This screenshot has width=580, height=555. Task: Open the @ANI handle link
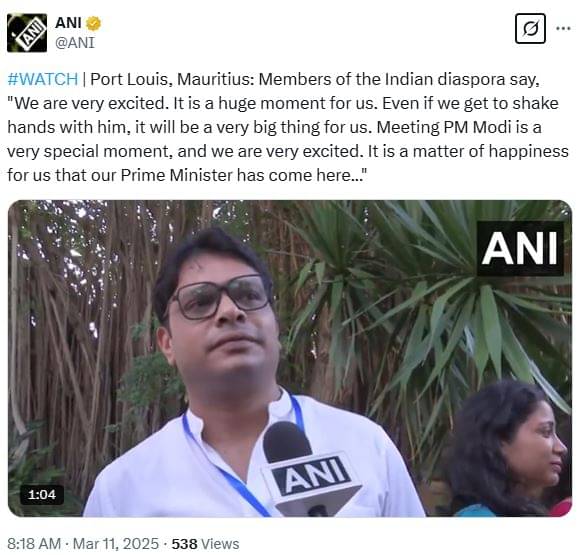pos(75,43)
